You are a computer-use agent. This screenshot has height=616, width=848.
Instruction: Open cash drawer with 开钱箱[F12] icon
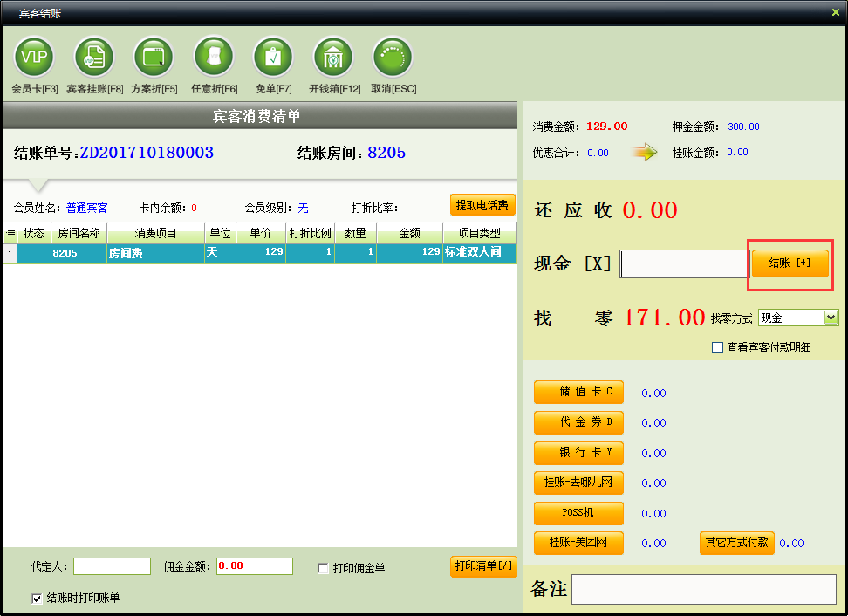tap(333, 57)
